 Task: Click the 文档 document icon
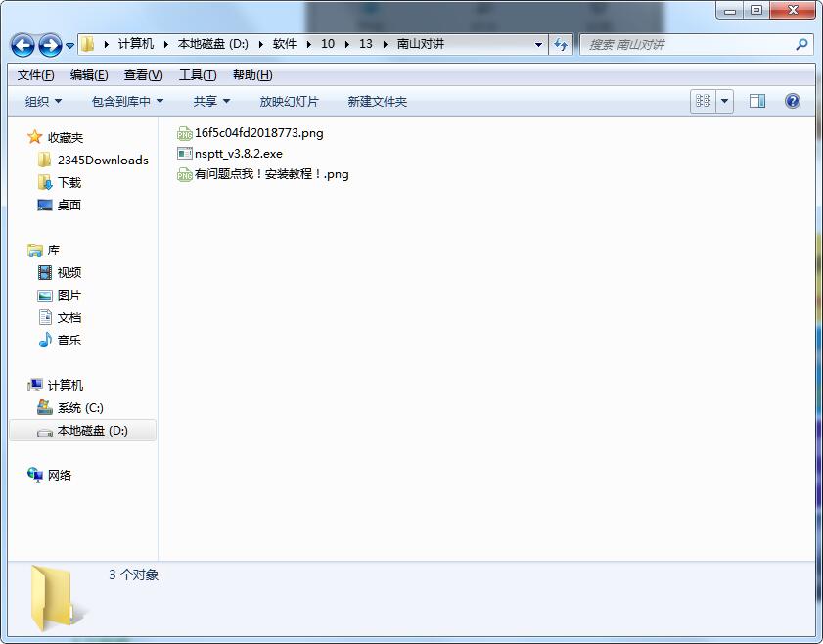pos(45,317)
